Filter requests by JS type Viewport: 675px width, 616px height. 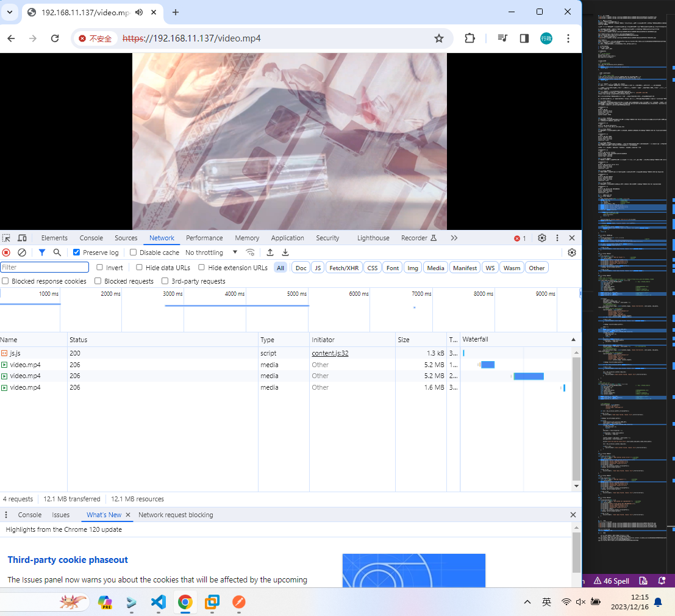pos(318,268)
